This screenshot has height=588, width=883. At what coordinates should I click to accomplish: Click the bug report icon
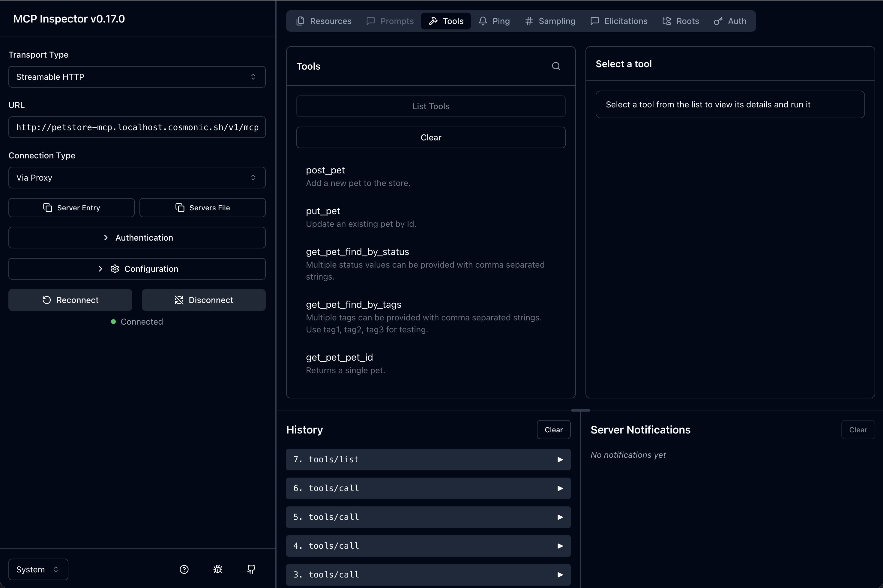[x=217, y=569]
